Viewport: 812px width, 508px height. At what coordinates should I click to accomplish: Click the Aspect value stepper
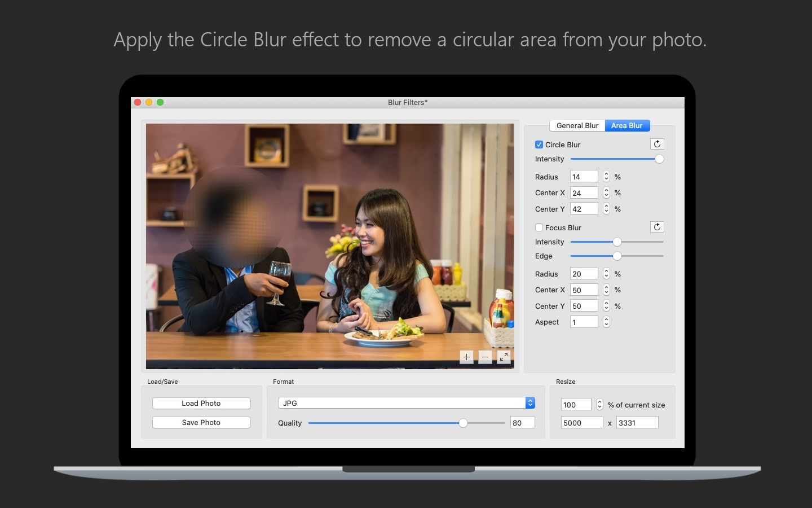(606, 322)
